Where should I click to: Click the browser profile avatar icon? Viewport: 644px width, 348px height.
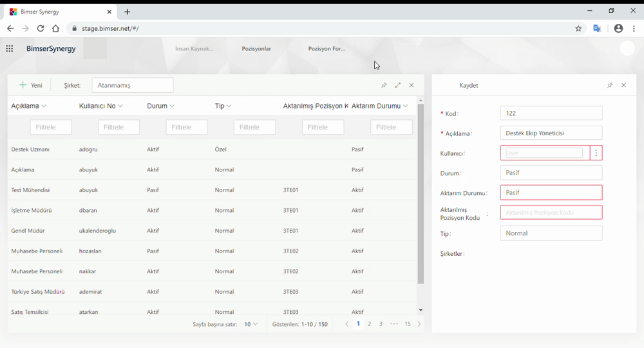(x=618, y=28)
